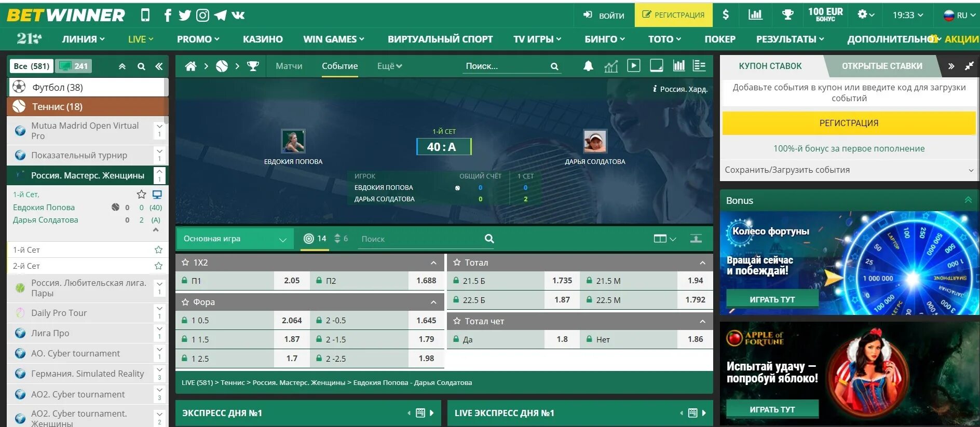
Task: Open the LIVE dropdown menu
Action: (141, 39)
